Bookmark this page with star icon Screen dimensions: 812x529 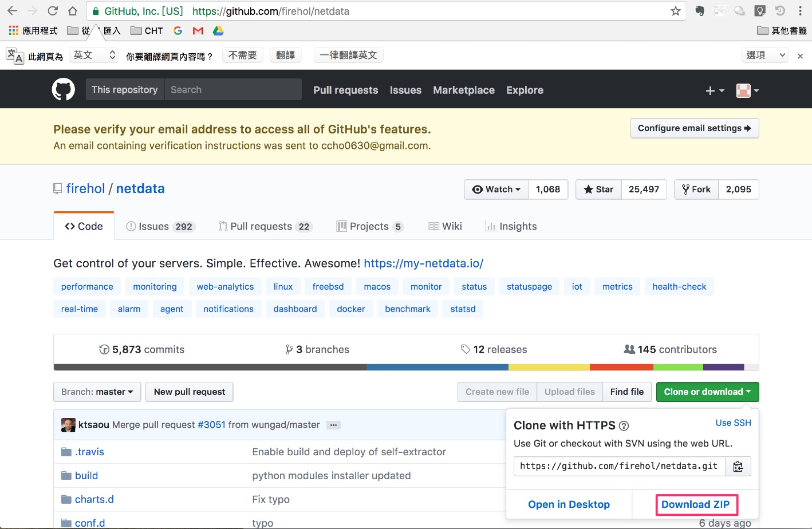676,11
